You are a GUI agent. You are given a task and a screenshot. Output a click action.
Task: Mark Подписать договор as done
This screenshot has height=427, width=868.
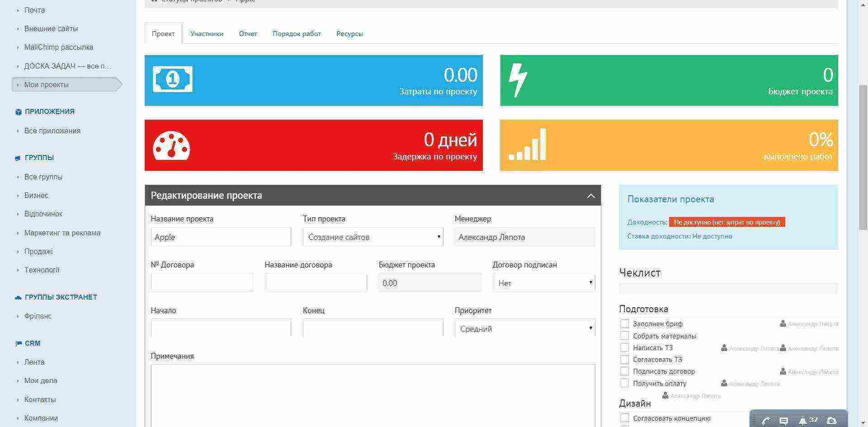point(624,371)
